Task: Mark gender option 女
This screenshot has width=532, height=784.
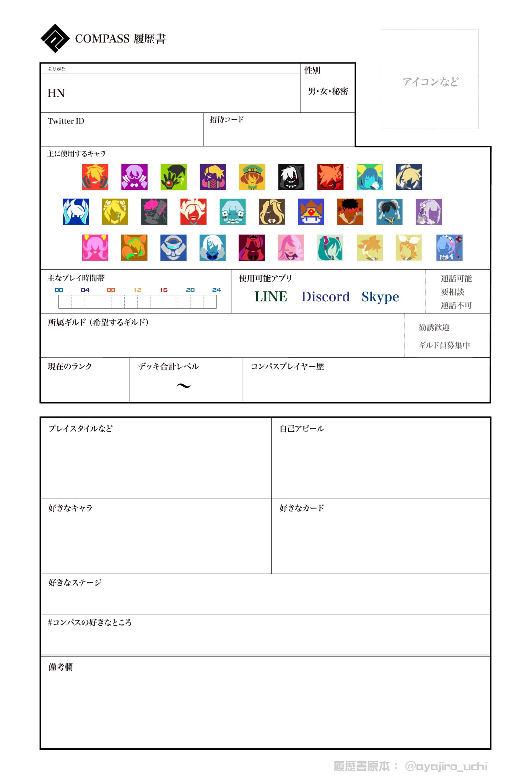Action: point(324,91)
